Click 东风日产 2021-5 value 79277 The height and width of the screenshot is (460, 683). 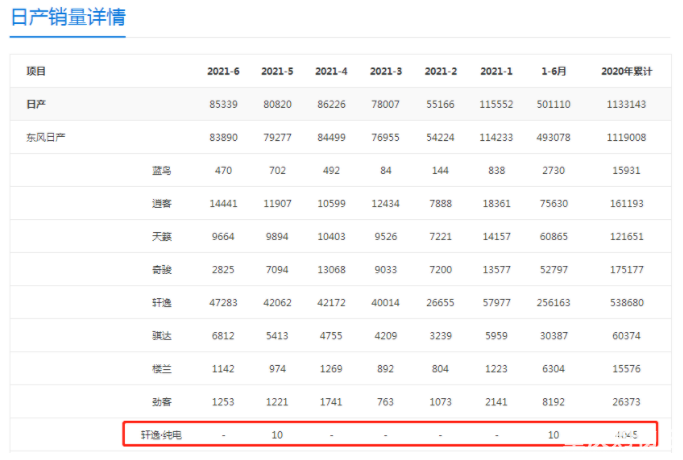[x=277, y=137]
